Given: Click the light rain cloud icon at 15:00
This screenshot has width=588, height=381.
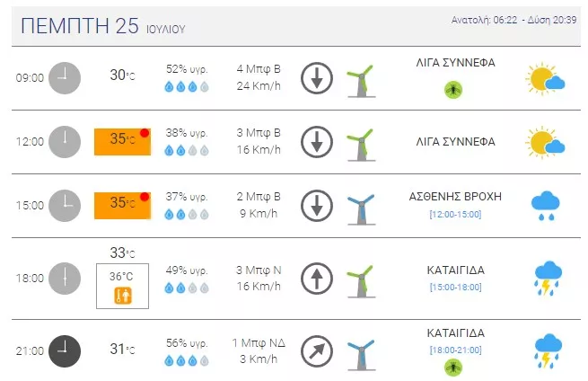Looking at the screenshot, I should click(546, 206).
